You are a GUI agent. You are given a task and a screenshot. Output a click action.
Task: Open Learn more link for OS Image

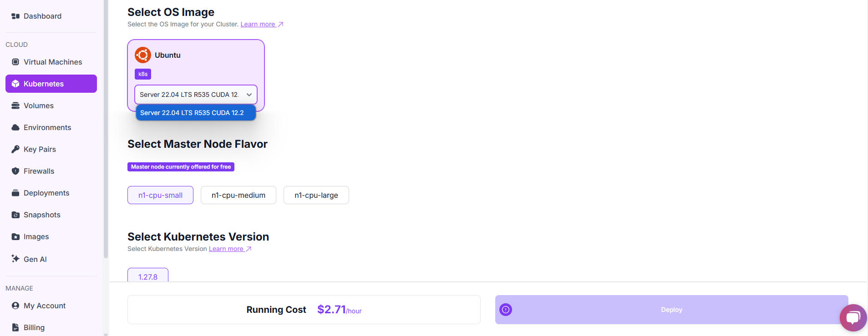coord(258,24)
